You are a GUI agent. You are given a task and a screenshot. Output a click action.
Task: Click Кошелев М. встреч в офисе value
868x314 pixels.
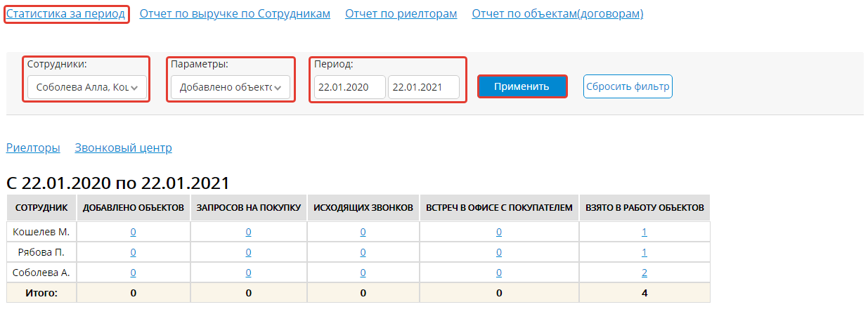[x=499, y=233]
